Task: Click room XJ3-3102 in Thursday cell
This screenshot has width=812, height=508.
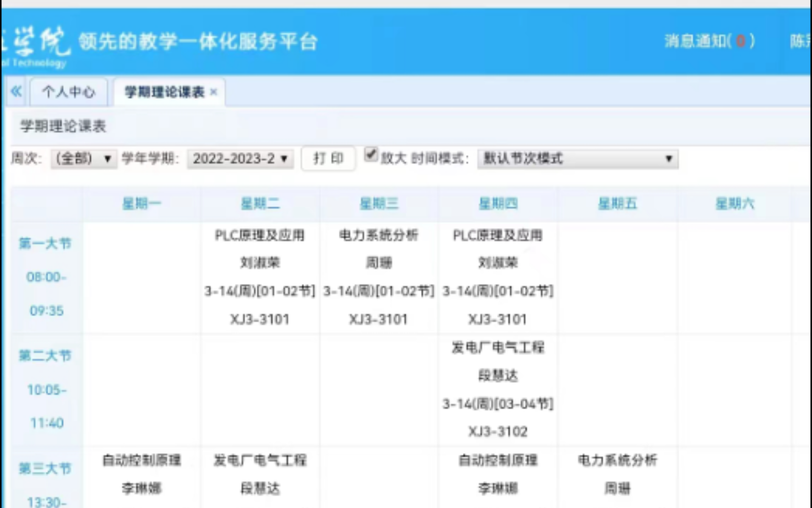Action: [498, 431]
